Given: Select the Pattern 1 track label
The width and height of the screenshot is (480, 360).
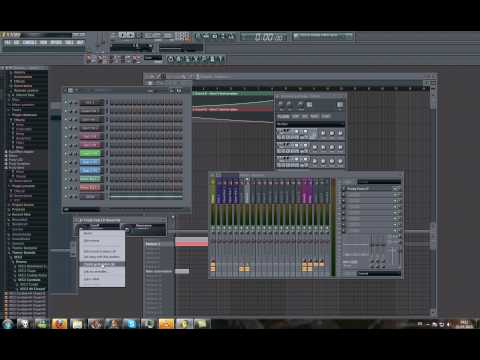Looking at the screenshot, I should (153, 244).
